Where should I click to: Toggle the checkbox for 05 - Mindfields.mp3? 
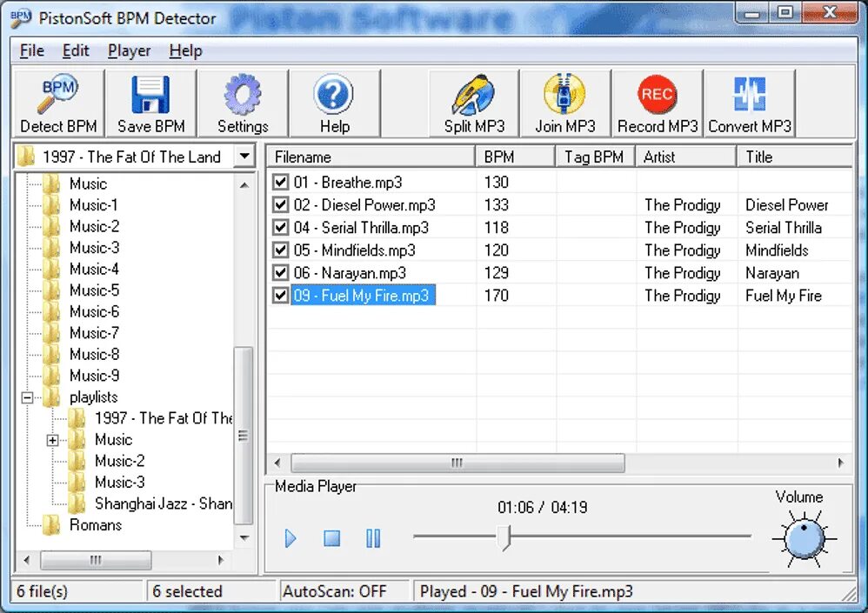tap(280, 250)
